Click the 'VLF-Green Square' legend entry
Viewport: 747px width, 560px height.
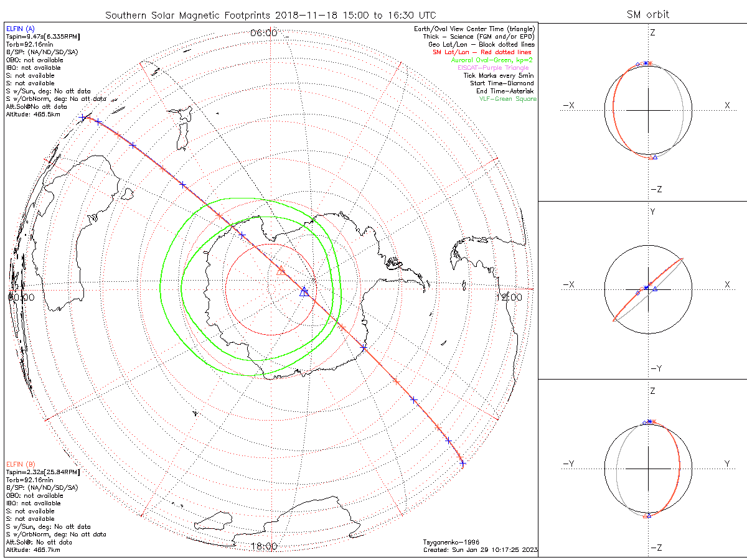tap(507, 99)
